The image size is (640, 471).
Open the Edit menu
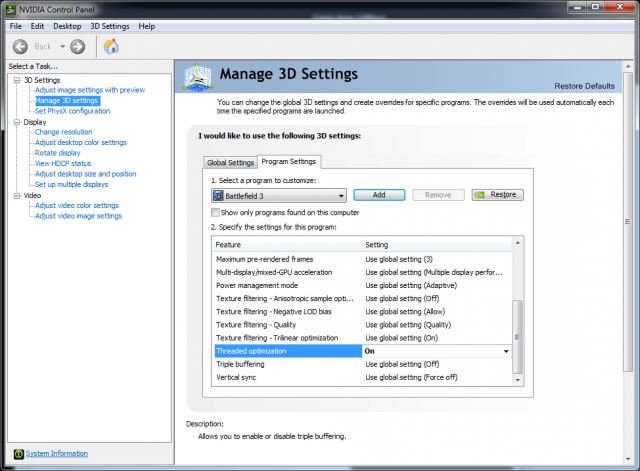pos(37,26)
